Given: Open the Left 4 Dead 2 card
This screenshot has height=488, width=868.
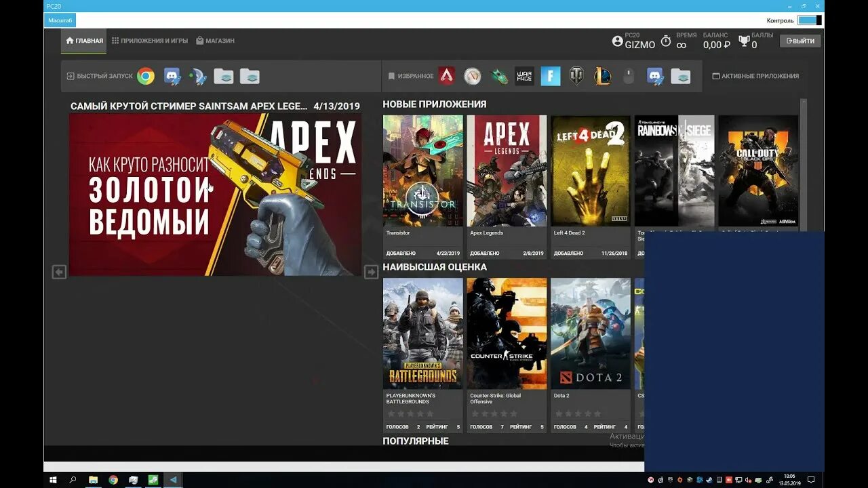Looking at the screenshot, I should 591,186.
